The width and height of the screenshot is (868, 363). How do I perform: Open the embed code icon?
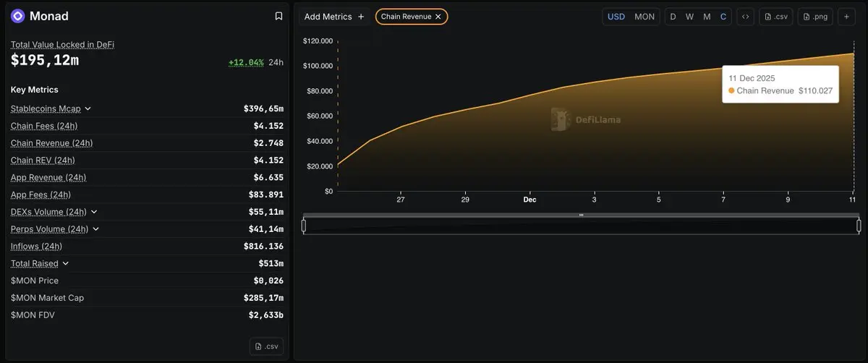[745, 17]
